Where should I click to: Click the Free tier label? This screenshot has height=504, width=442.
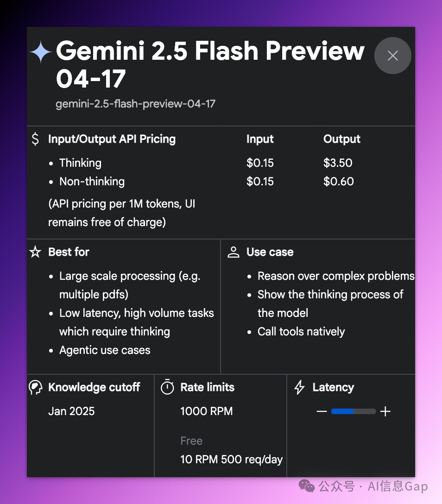191,441
